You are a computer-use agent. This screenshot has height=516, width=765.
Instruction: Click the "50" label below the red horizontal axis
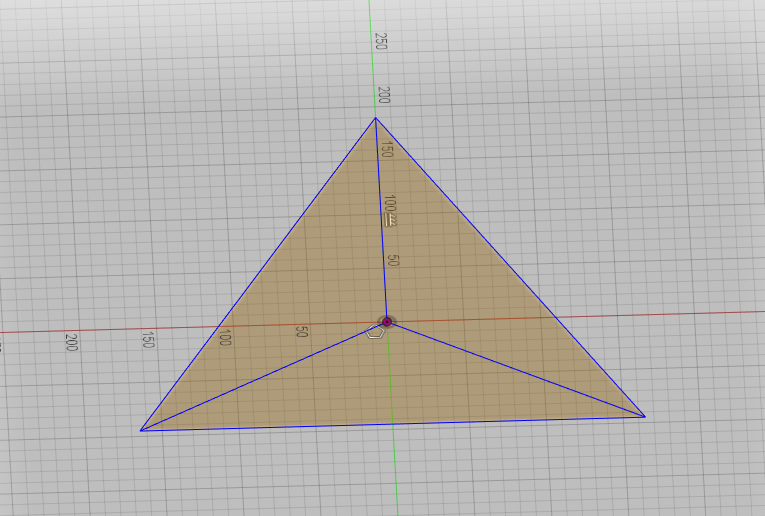(302, 332)
